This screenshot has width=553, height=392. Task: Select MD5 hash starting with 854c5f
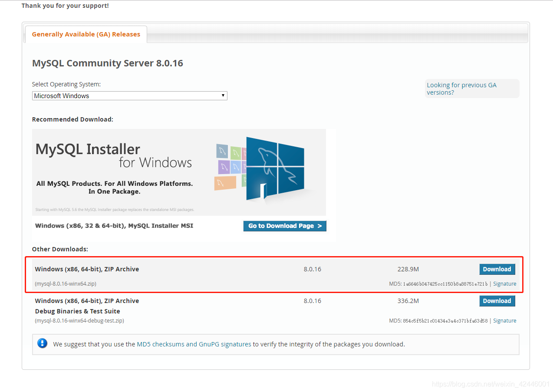[445, 321]
